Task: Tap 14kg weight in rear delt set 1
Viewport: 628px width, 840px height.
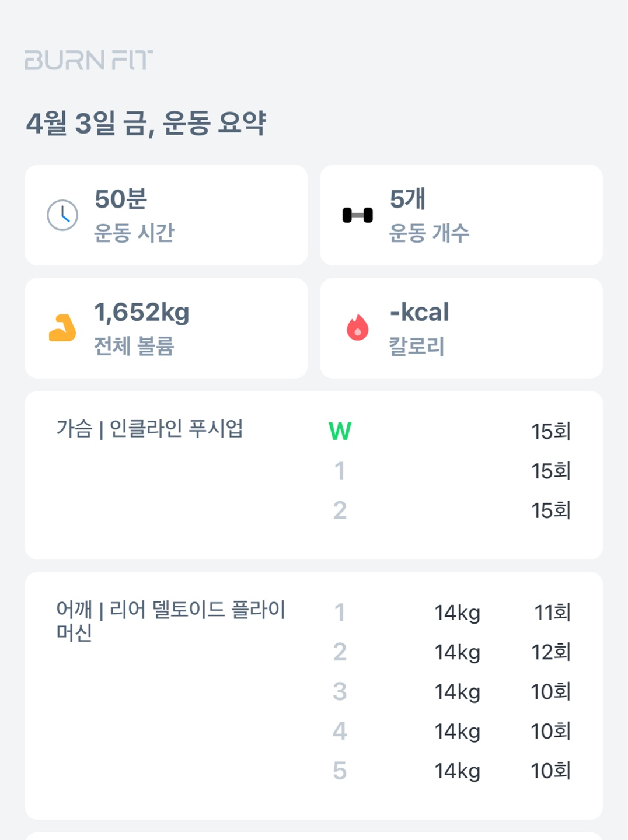Action: (457, 613)
